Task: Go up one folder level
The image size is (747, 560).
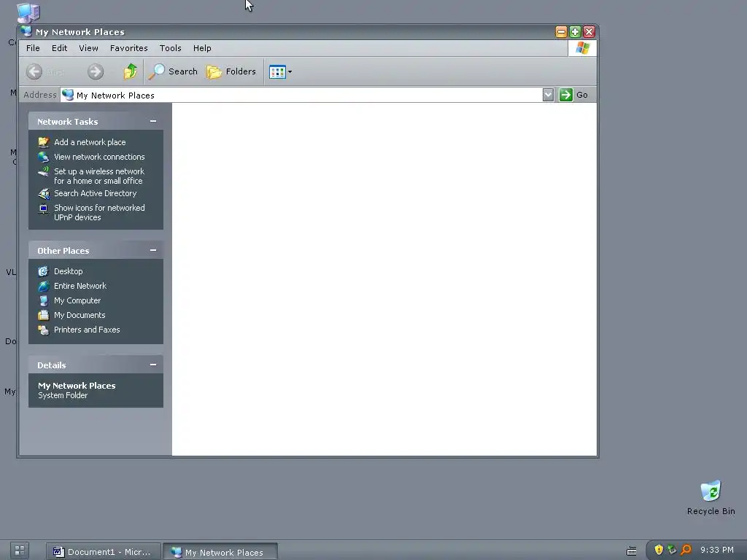Action: tap(130, 71)
